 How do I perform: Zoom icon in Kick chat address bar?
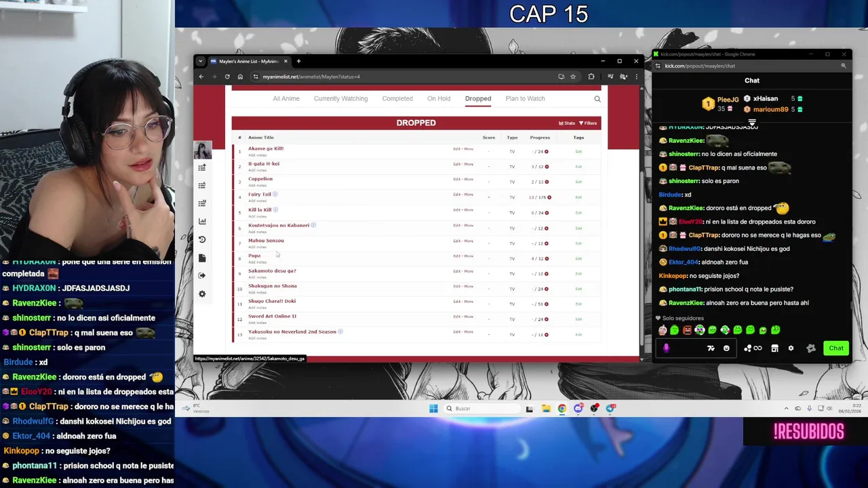[x=844, y=66]
